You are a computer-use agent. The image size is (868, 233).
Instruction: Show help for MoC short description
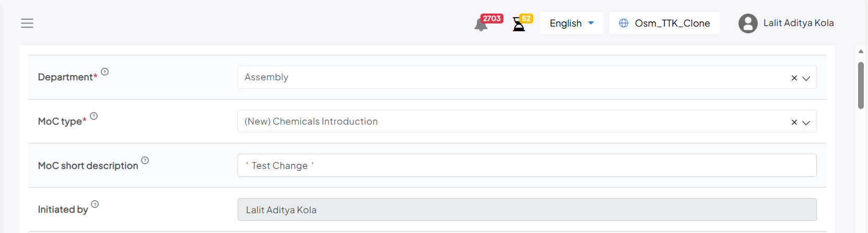[145, 161]
